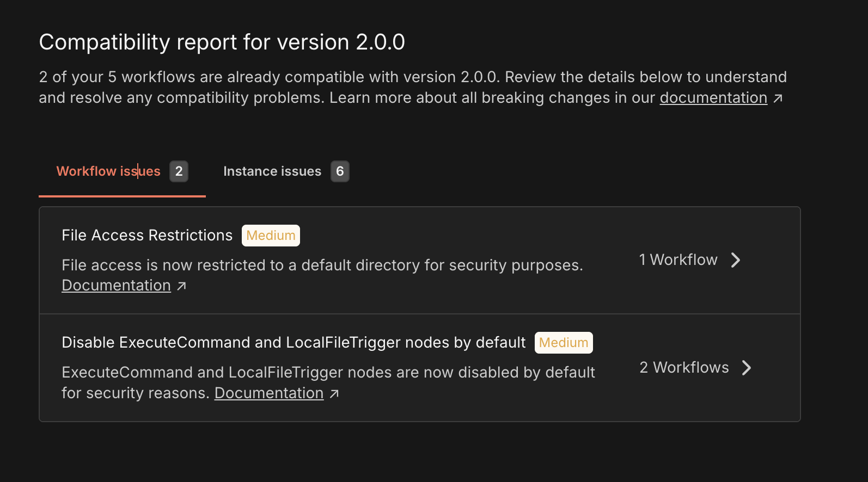Open the 1 Workflow affected list

click(678, 260)
